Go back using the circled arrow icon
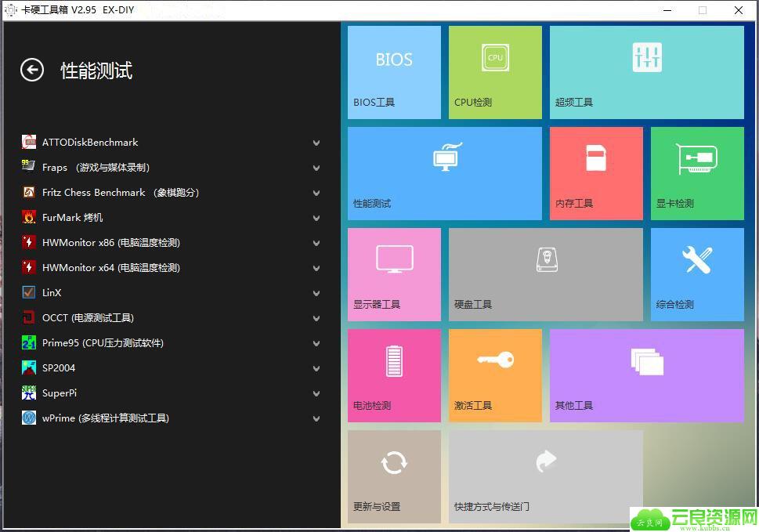This screenshot has height=532, width=759. click(x=32, y=71)
